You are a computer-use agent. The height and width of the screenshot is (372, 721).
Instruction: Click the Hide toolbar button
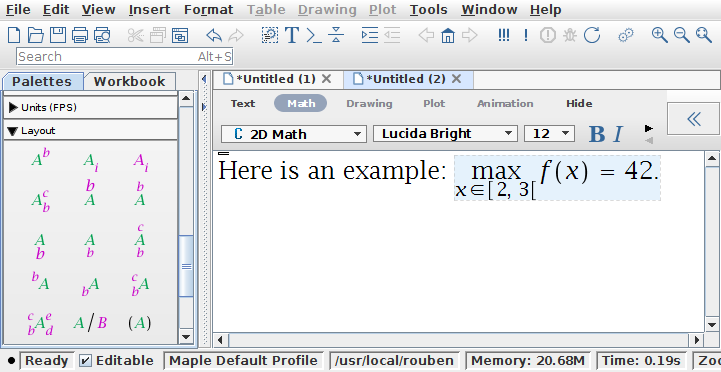click(x=579, y=103)
